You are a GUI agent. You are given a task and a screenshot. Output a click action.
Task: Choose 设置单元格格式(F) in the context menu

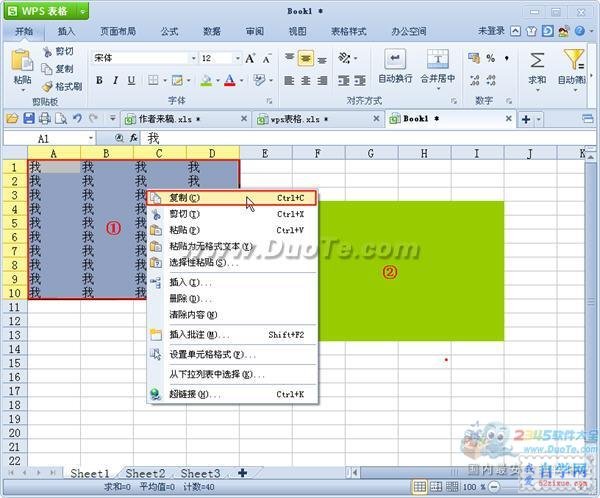[x=232, y=355]
